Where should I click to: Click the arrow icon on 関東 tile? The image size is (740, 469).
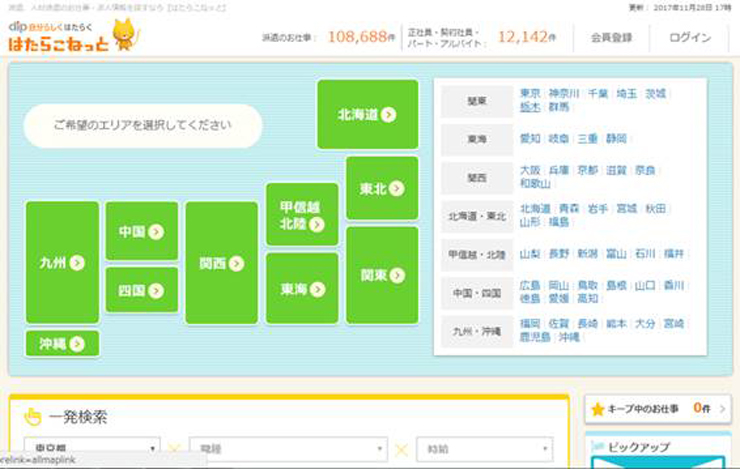(397, 274)
